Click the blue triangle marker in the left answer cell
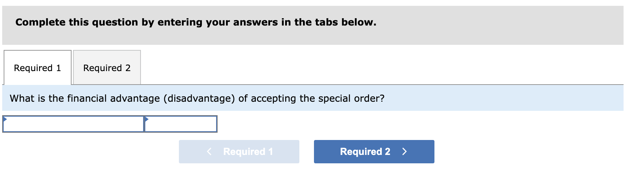644x183 pixels. click(5, 119)
